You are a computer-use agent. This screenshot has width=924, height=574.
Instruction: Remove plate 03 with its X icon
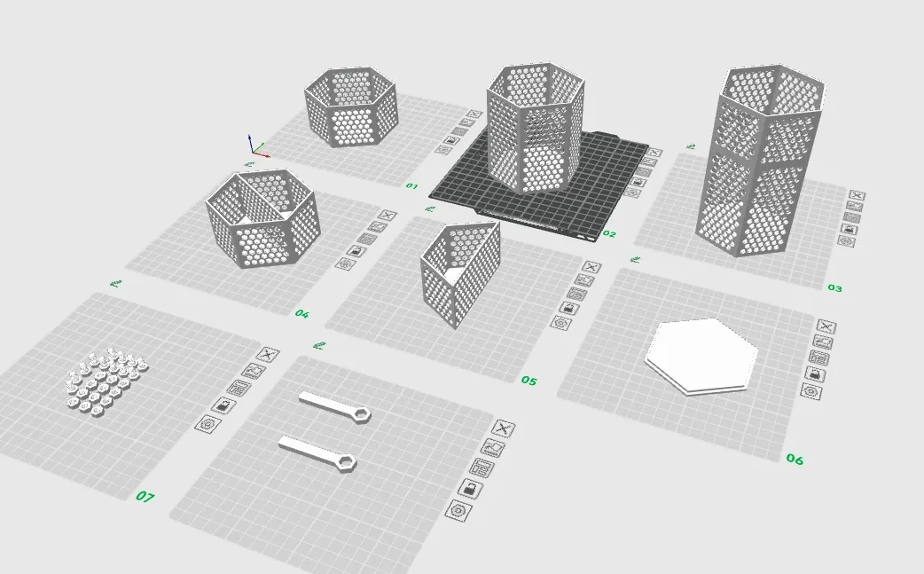(857, 196)
